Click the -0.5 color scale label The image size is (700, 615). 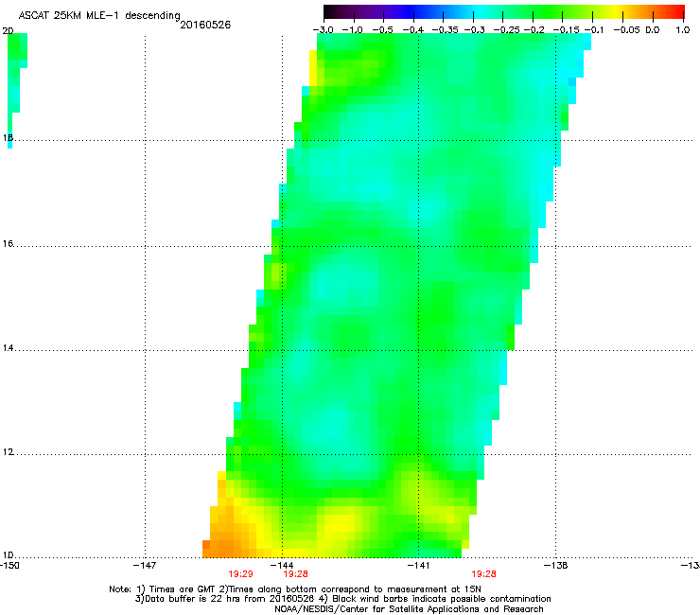point(382,30)
